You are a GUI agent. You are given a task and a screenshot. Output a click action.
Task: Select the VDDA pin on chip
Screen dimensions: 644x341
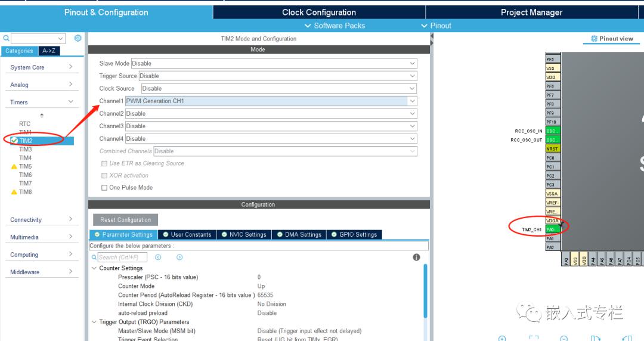(x=552, y=221)
